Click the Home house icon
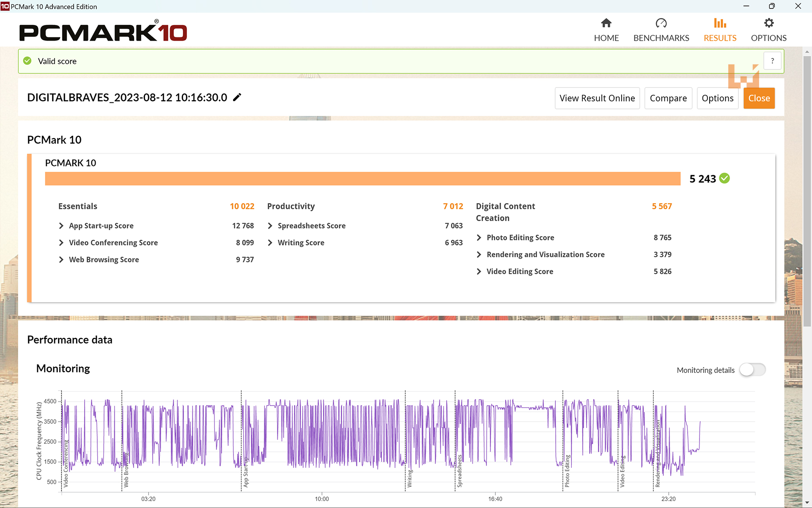This screenshot has height=508, width=812. (x=606, y=23)
